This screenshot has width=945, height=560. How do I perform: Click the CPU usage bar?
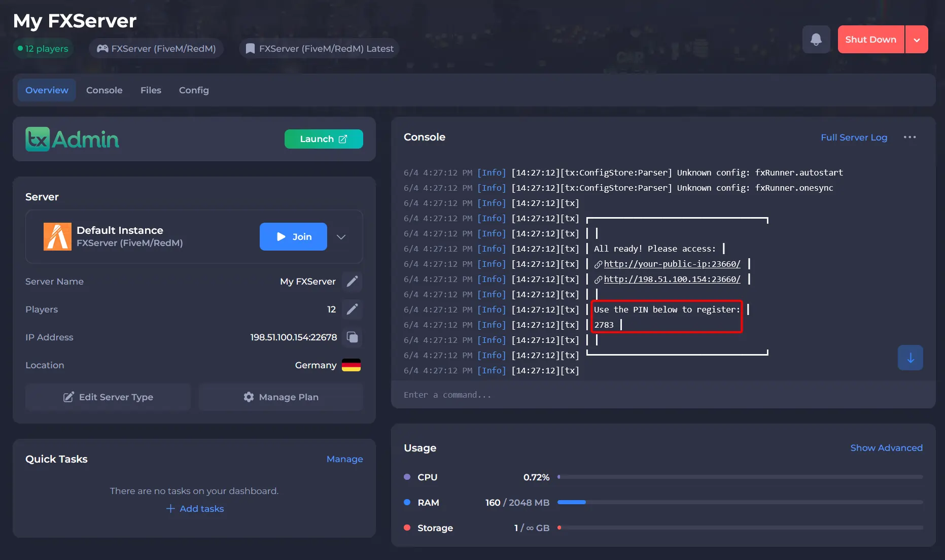740,477
